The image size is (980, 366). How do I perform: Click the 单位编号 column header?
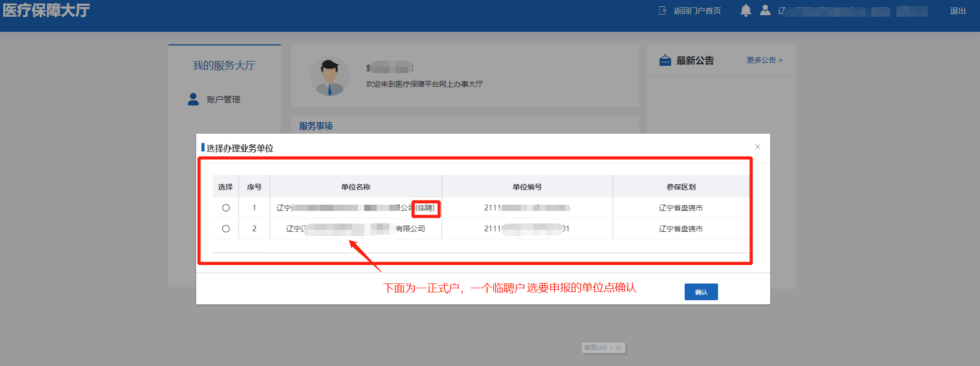click(527, 187)
